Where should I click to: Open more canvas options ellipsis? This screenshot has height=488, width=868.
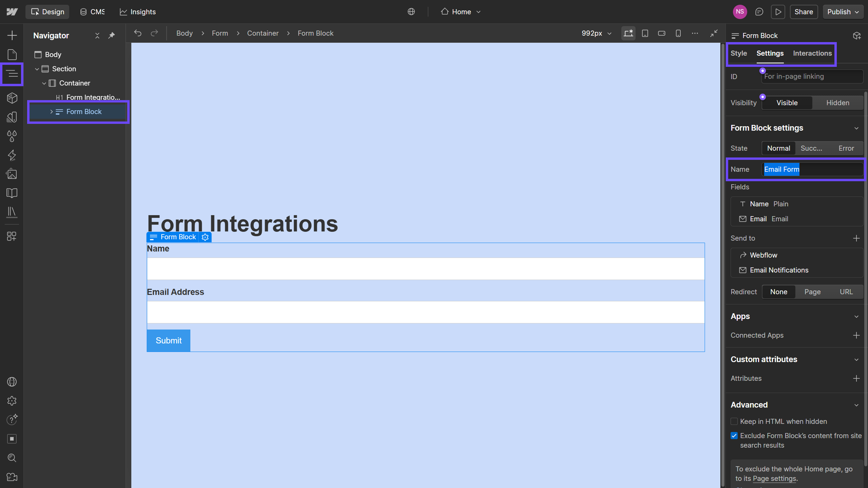click(x=695, y=33)
